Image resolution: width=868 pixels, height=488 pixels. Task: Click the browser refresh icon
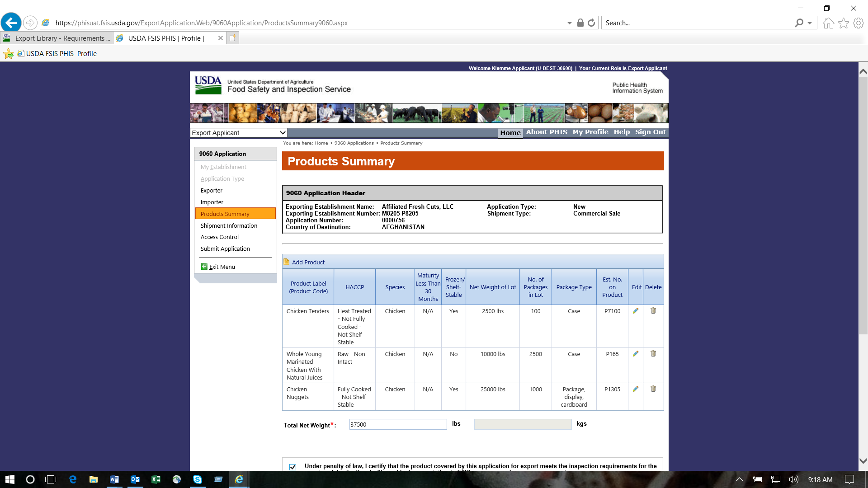point(591,23)
